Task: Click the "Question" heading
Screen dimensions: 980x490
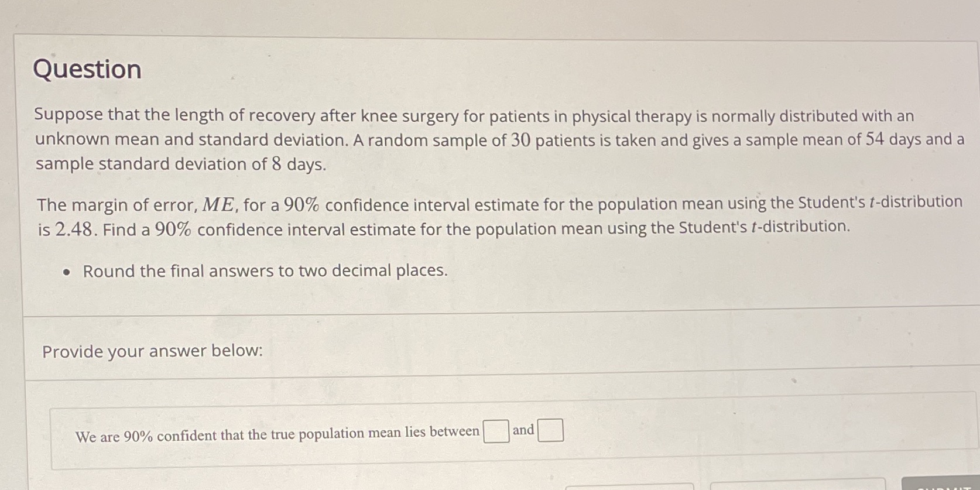Action: point(87,69)
